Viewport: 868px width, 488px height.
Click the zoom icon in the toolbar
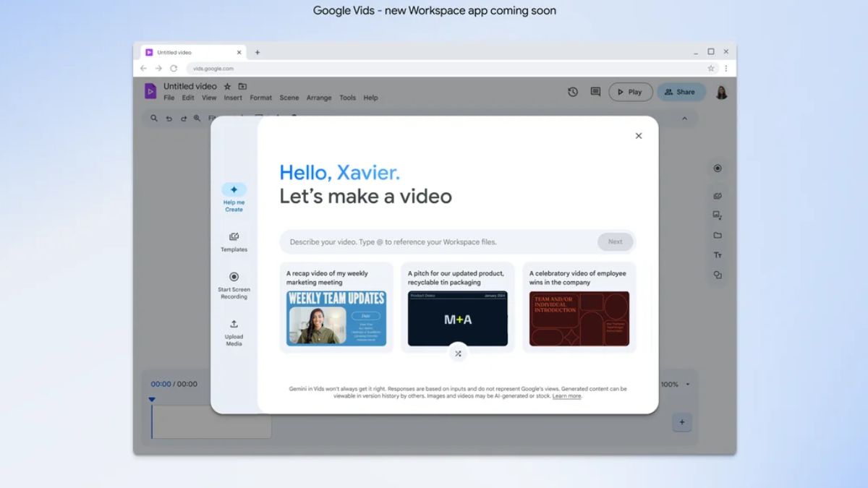tap(197, 118)
